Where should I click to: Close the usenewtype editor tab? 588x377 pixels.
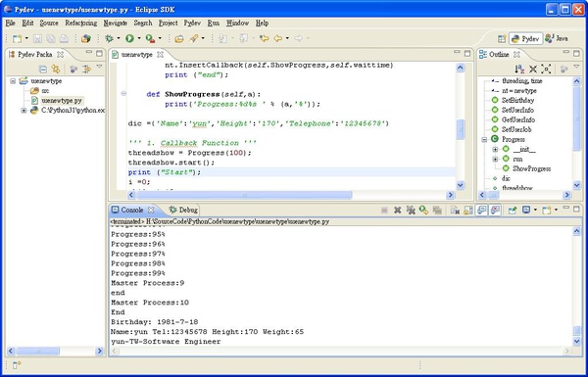[160, 55]
